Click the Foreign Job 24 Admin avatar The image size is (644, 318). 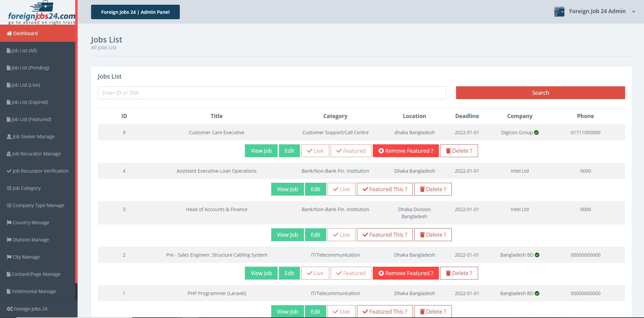click(x=559, y=11)
